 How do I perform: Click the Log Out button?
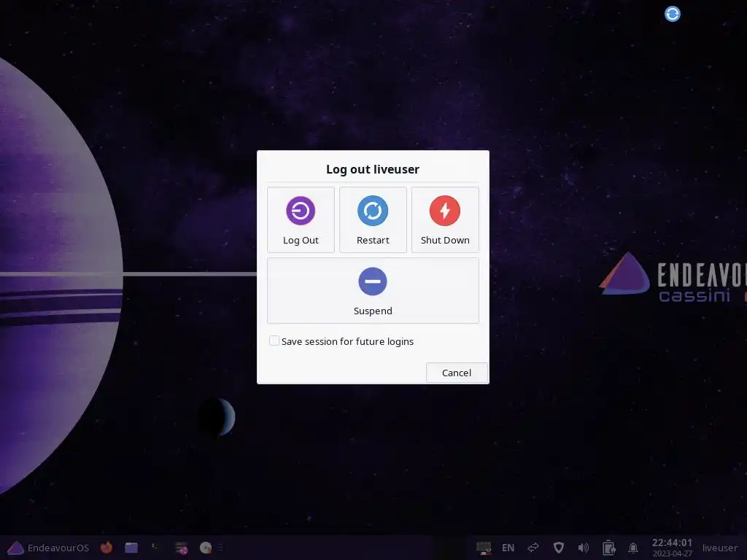(x=301, y=219)
